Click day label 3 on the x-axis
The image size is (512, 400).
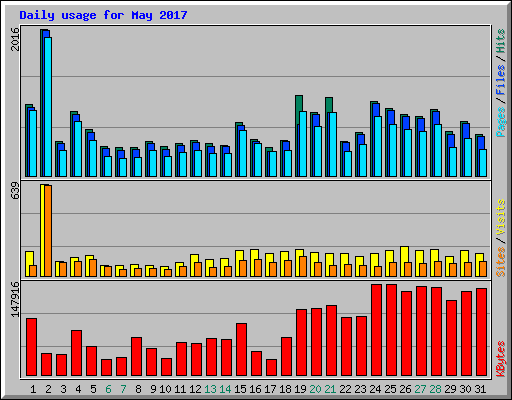coord(63,389)
